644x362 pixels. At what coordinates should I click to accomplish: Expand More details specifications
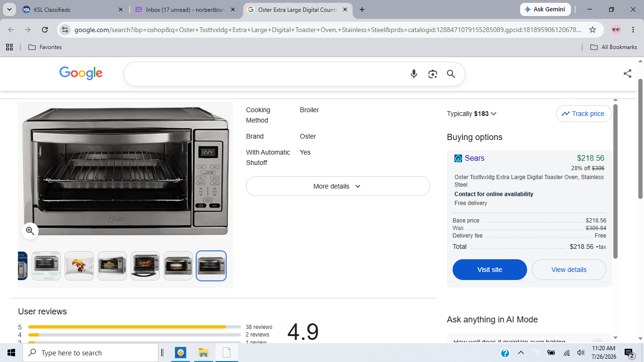click(338, 186)
